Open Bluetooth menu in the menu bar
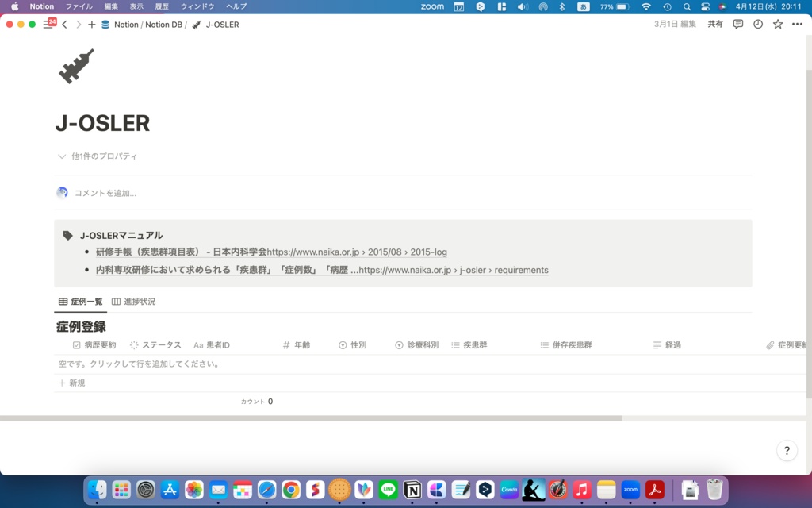 pyautogui.click(x=562, y=6)
